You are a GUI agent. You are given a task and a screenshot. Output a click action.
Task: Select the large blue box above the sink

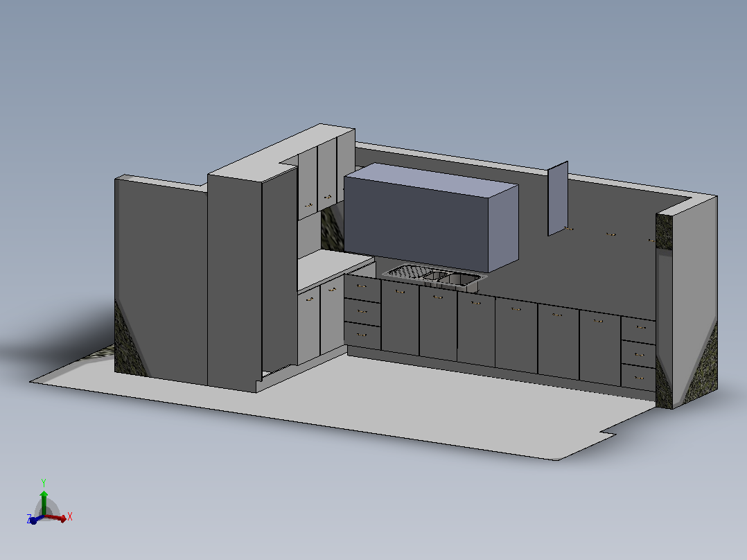(x=431, y=218)
